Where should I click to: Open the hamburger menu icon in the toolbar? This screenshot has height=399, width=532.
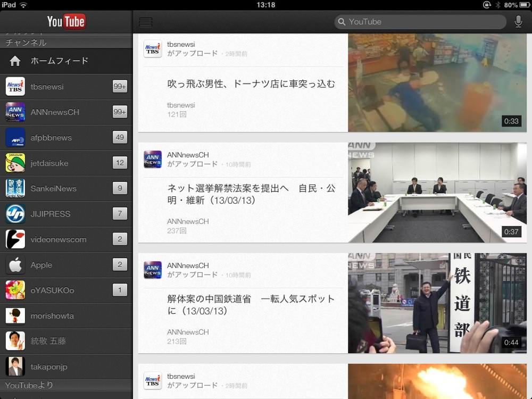pos(146,22)
